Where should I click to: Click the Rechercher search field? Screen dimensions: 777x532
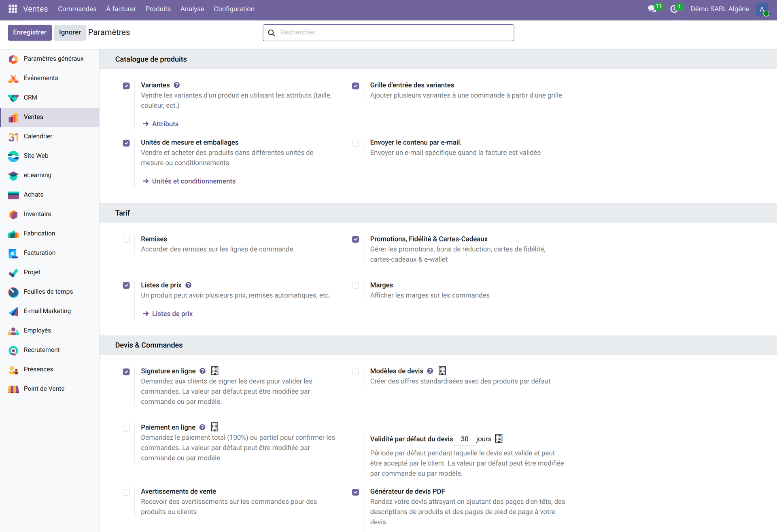(388, 33)
